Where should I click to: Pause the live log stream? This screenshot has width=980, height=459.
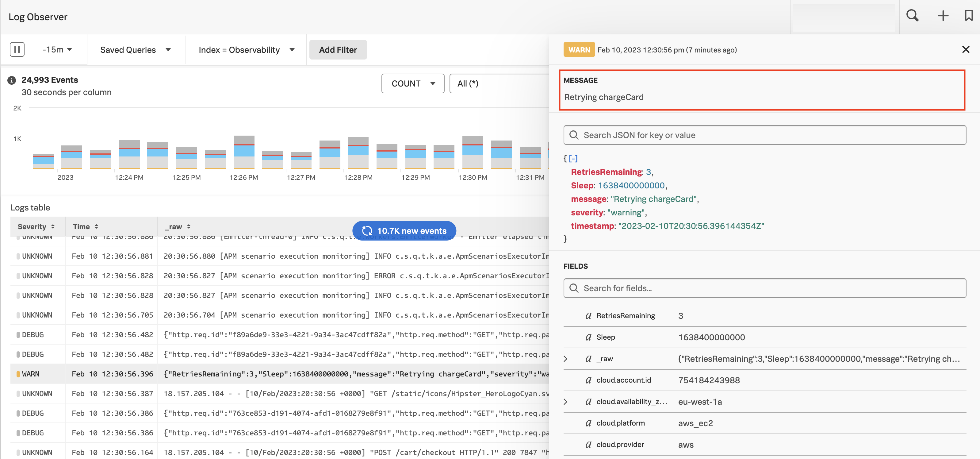[x=17, y=49]
